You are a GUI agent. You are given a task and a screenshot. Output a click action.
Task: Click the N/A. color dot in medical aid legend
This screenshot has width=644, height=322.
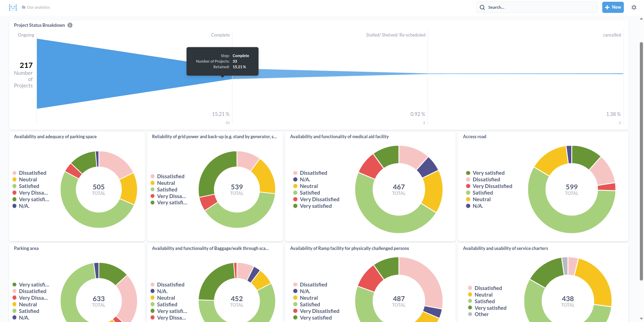(295, 180)
